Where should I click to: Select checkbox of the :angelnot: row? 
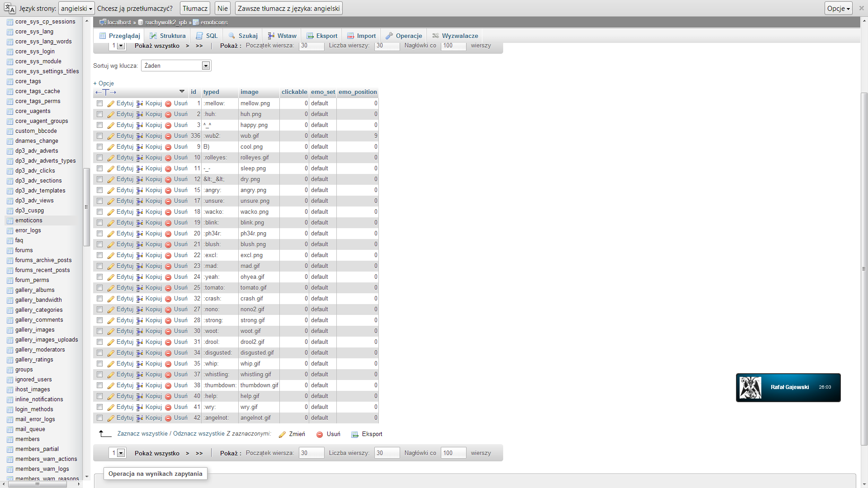(99, 418)
